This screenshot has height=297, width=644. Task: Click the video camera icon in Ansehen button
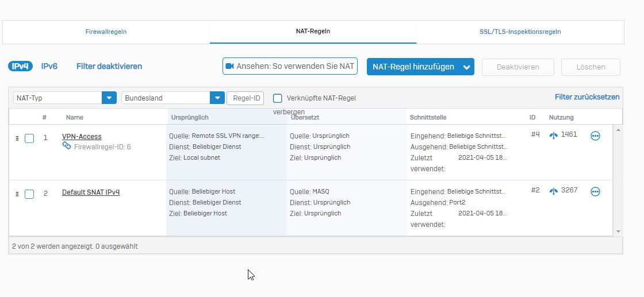pos(229,66)
